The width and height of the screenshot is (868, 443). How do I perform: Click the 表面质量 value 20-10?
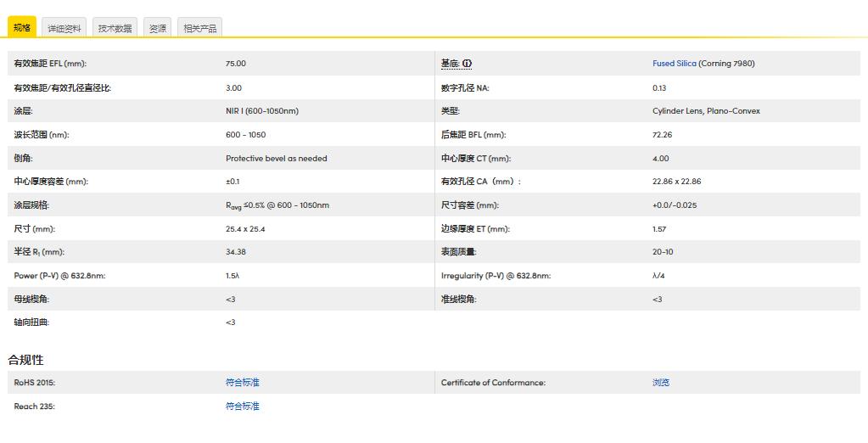click(x=663, y=252)
